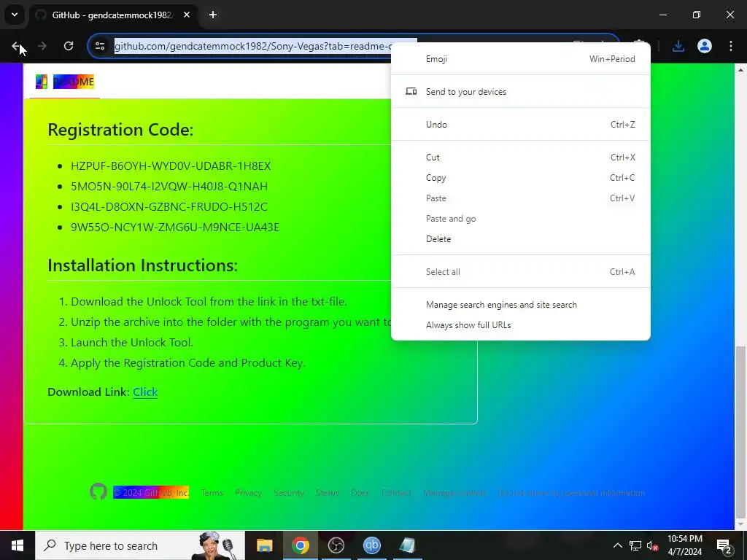747x560 pixels.
Task: Click the muted volume tray icon
Action: pyautogui.click(x=652, y=545)
